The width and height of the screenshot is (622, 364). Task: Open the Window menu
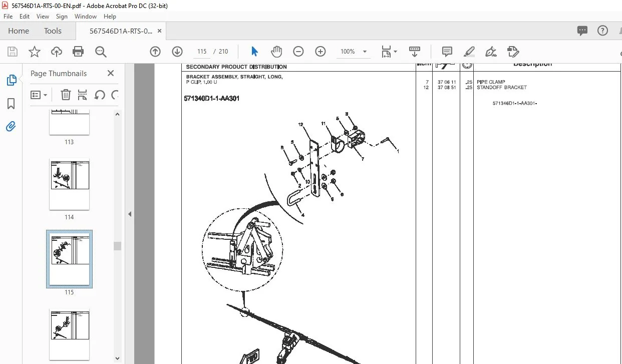click(x=86, y=17)
